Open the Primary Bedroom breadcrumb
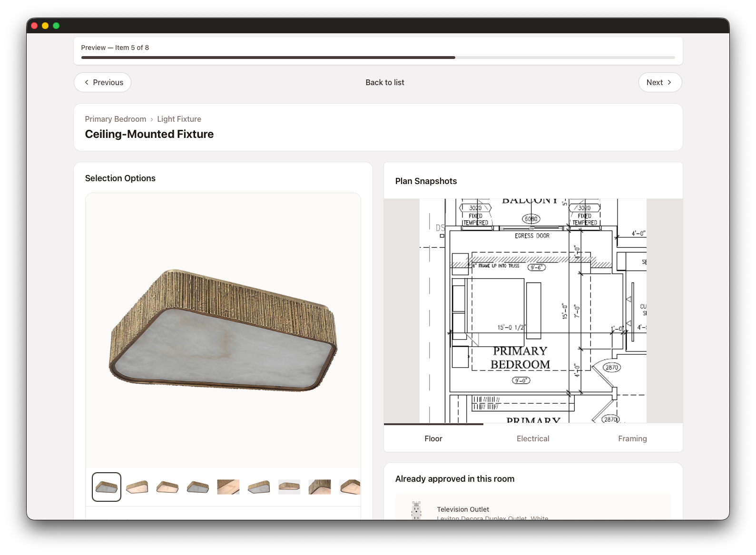Image resolution: width=756 pixels, height=555 pixels. (116, 119)
